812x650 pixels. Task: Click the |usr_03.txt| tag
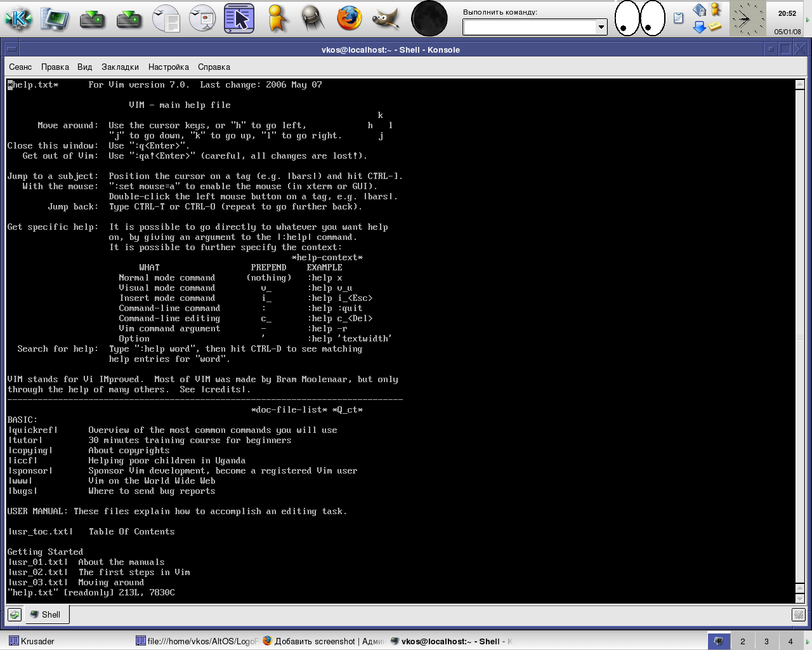click(x=38, y=583)
